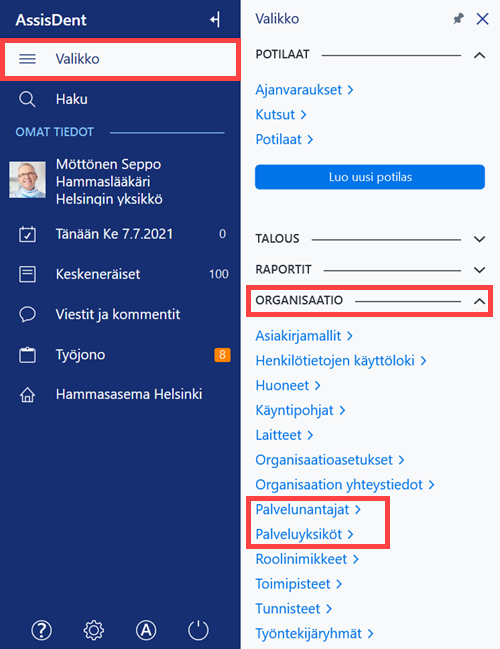Open Keskeneräiset list item
Screen dimensions: 500x649
point(120,274)
